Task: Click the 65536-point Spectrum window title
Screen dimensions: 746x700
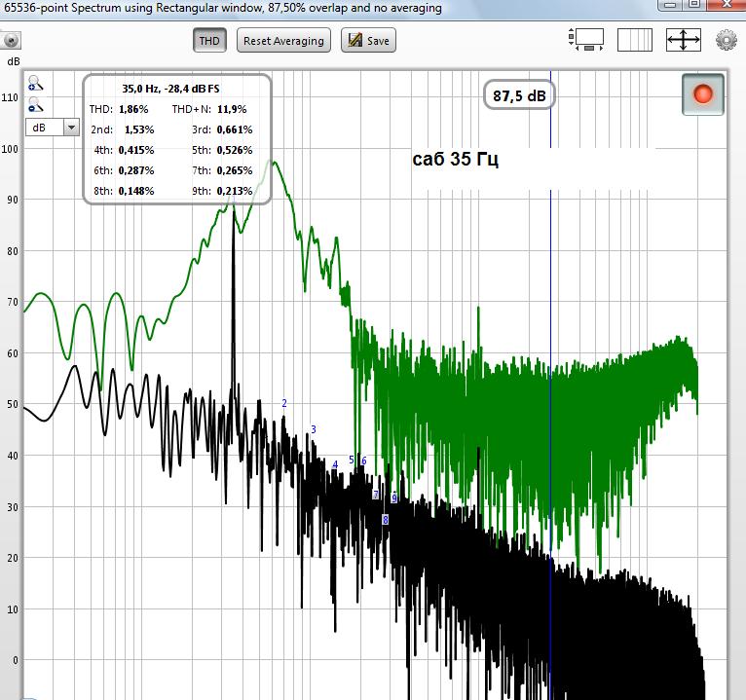Action: (x=223, y=8)
